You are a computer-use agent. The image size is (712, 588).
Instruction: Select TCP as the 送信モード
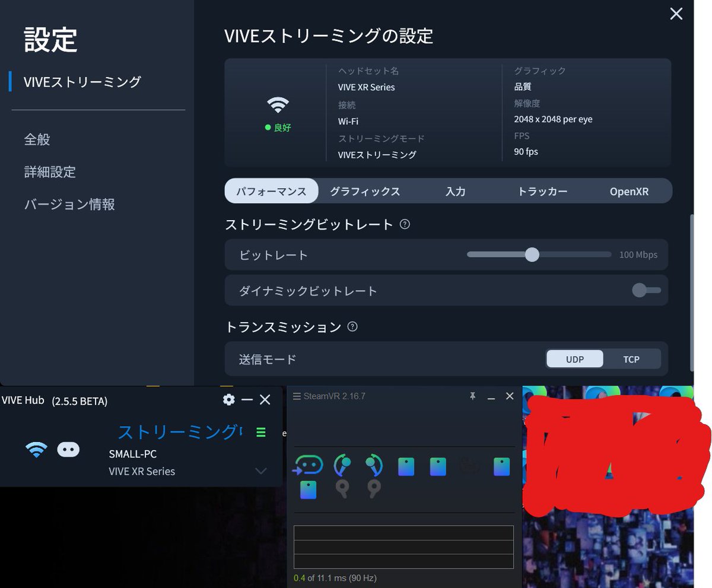(x=631, y=359)
